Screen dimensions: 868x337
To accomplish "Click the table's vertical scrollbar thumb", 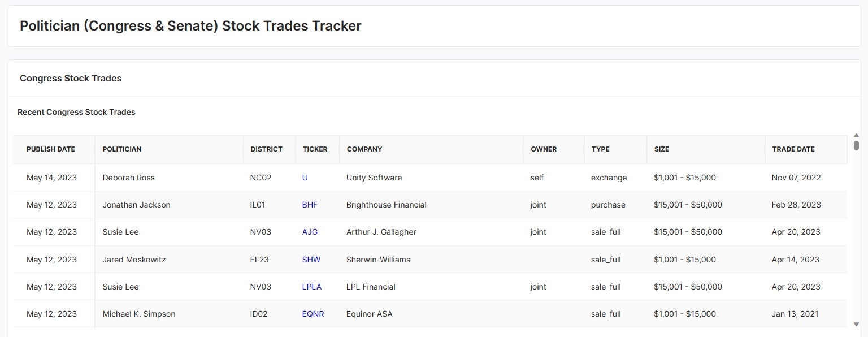I will click(856, 145).
